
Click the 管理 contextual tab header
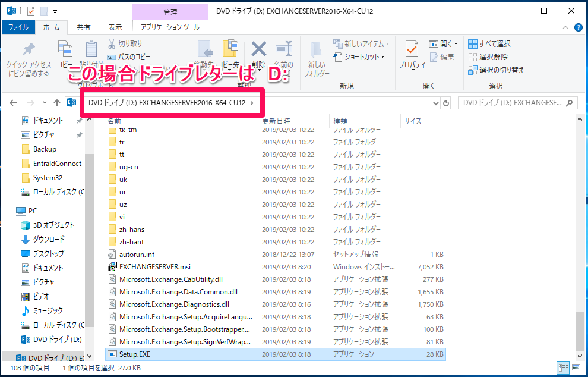pos(170,12)
